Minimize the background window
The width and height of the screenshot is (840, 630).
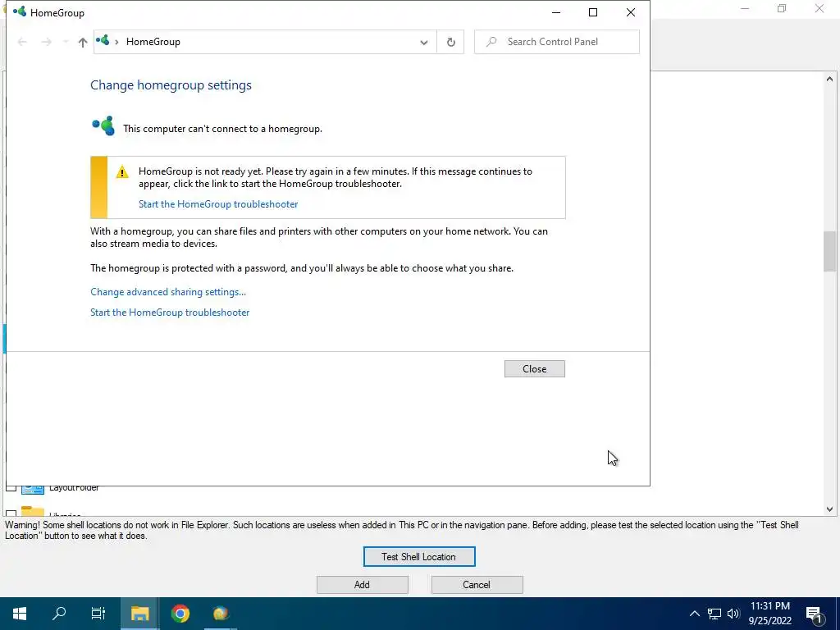point(745,8)
